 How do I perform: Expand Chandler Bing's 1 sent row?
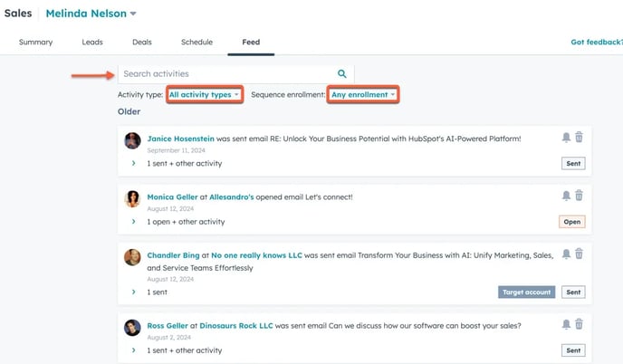[133, 292]
